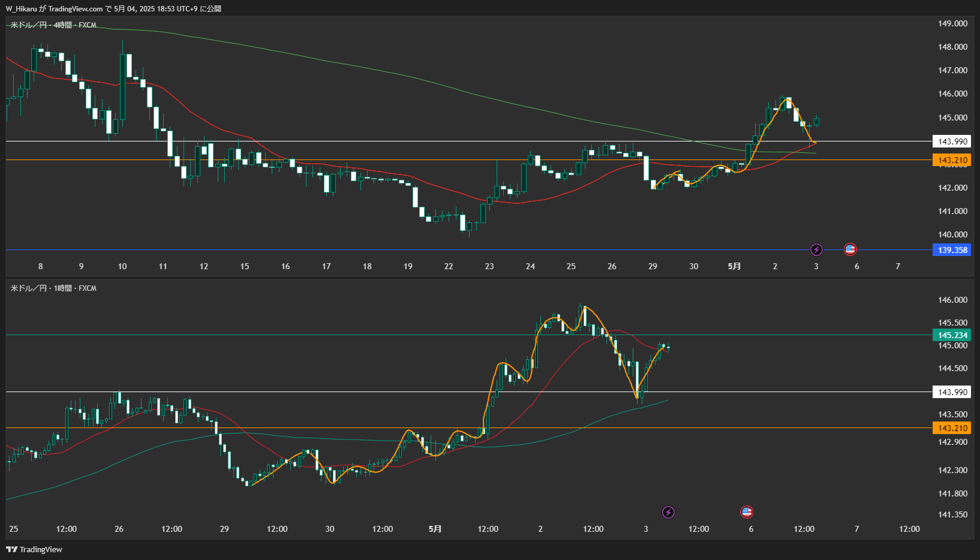Click date label 22 on the 4時間 time axis

pos(449,266)
